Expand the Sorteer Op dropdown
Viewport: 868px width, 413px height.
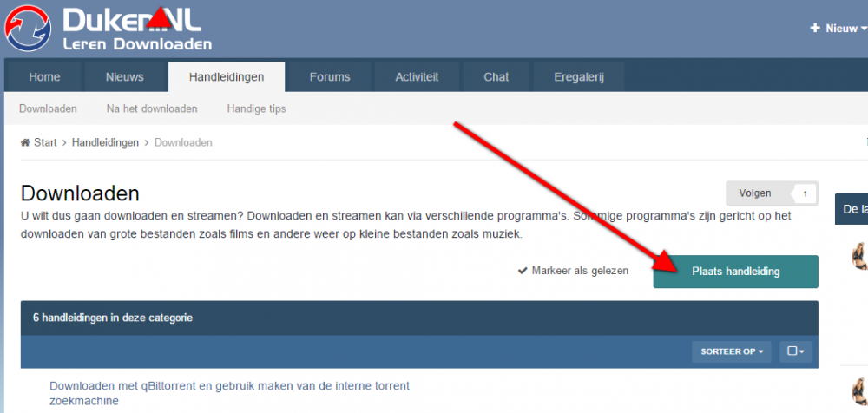pyautogui.click(x=731, y=351)
